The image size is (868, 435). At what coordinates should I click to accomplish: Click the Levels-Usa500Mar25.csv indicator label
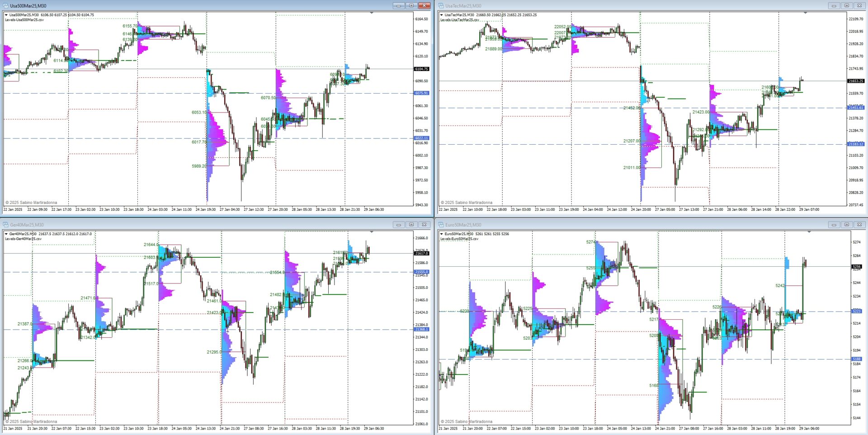coord(24,20)
